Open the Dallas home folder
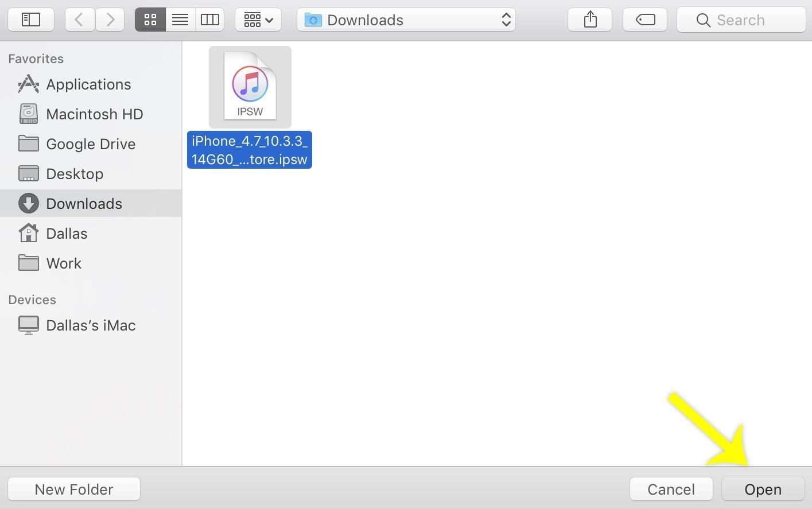This screenshot has width=812, height=509. [x=67, y=234]
